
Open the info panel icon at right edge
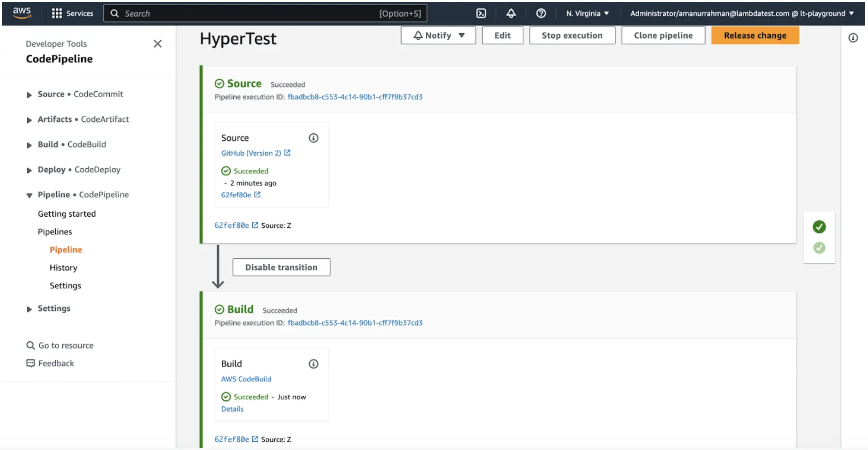[x=853, y=38]
